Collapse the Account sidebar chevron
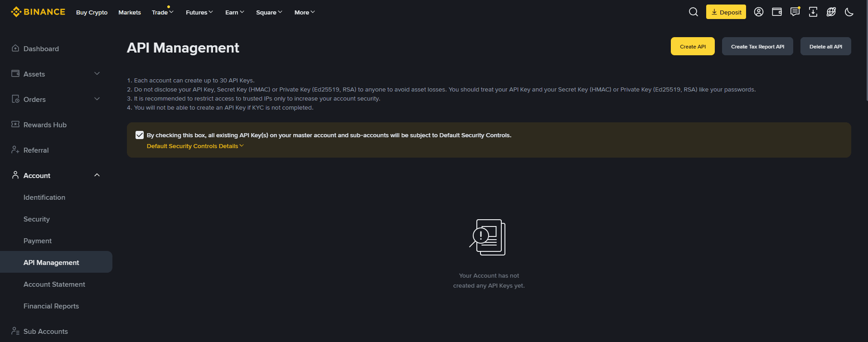 pyautogui.click(x=97, y=175)
